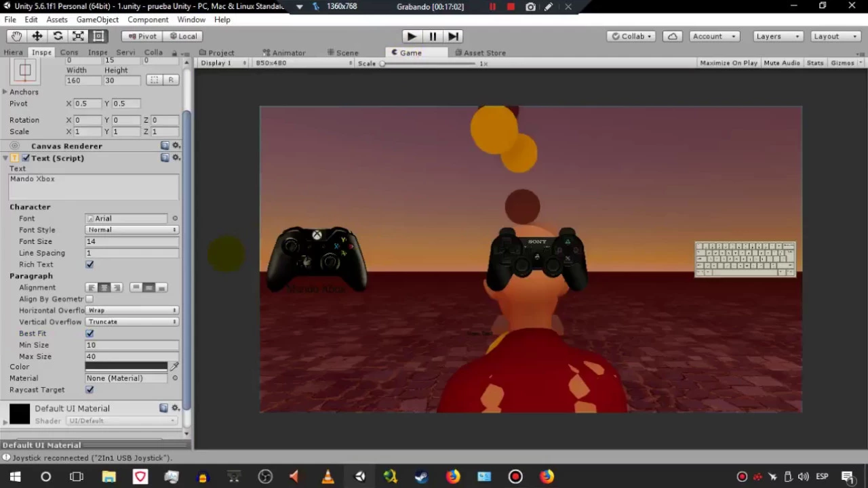Switch to the Project tab

(217, 53)
